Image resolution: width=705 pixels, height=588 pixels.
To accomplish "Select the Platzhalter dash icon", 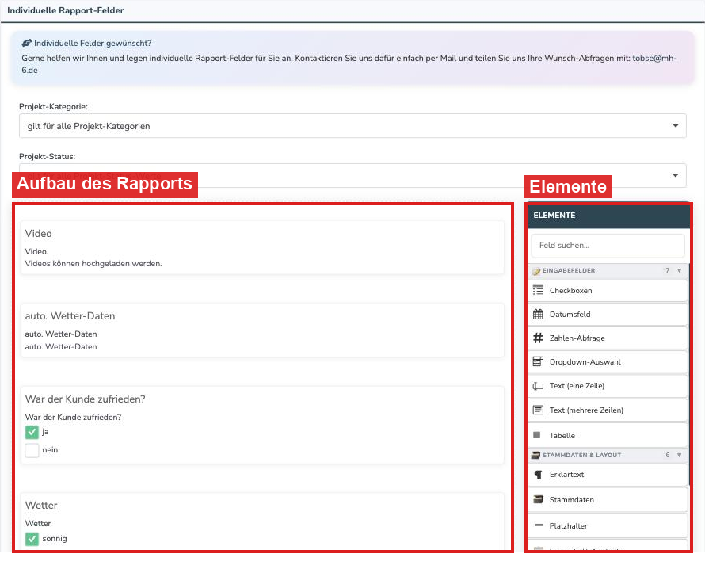I will click(538, 525).
